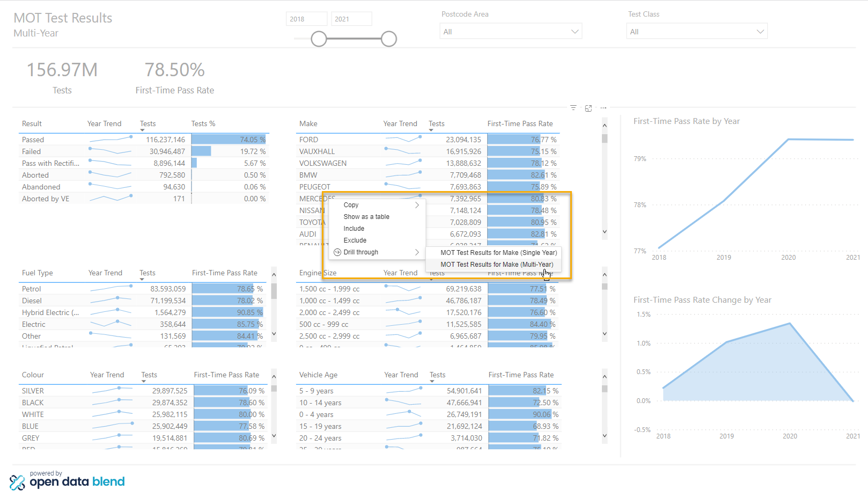Select 5 - 9 years vehicle age row

point(428,391)
